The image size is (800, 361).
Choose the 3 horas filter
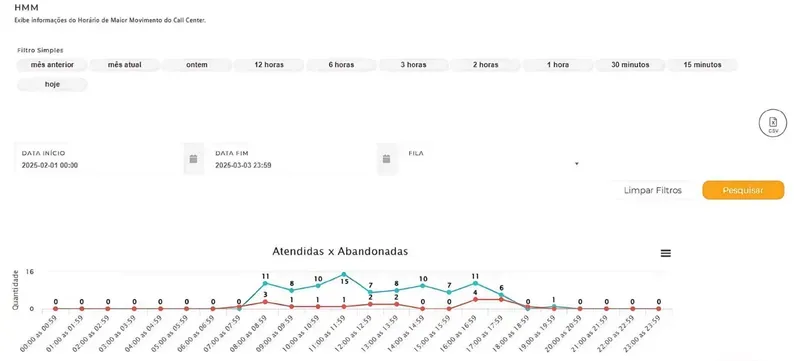tap(413, 65)
